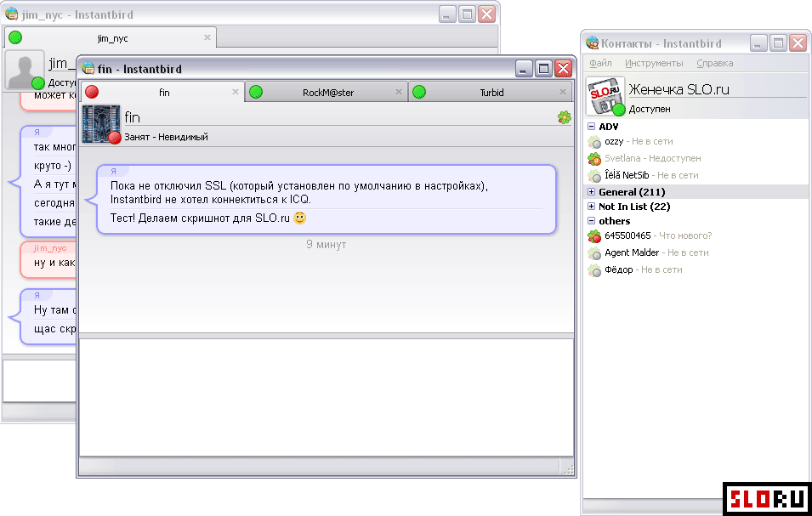812x516 pixels.
Task: Click the green status icon on jim_nyc tab
Action: click(x=15, y=37)
